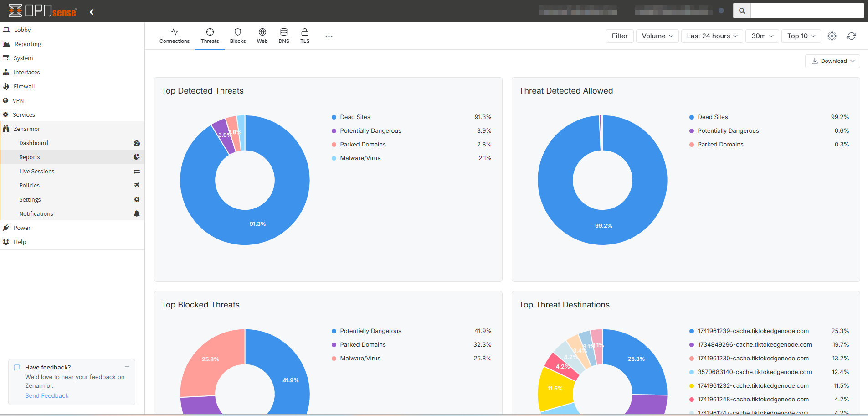Collapse sidebar using the chevron arrow
The image size is (868, 416).
click(x=92, y=12)
